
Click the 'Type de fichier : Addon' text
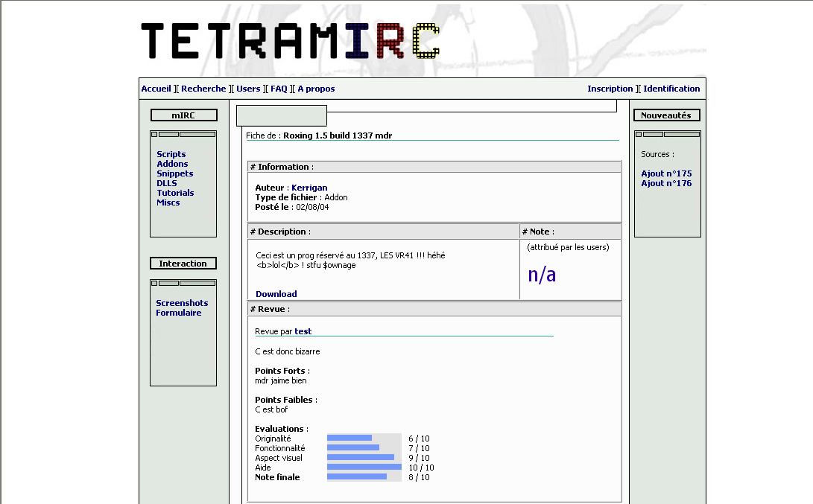pos(301,197)
